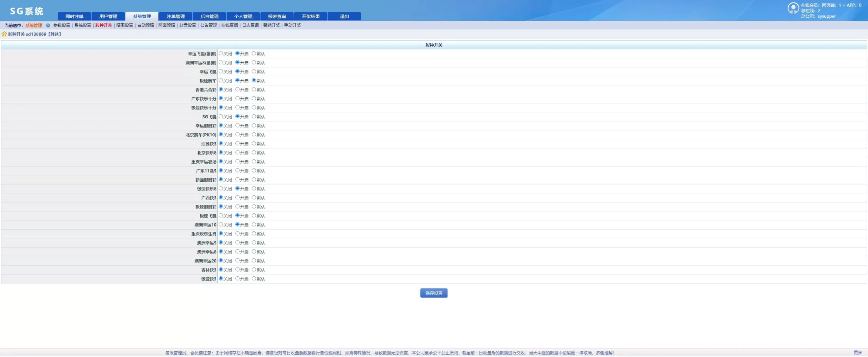Turn off 极速快乐8 with 关闭
Image resolution: width=868 pixels, height=357 pixels.
221,189
